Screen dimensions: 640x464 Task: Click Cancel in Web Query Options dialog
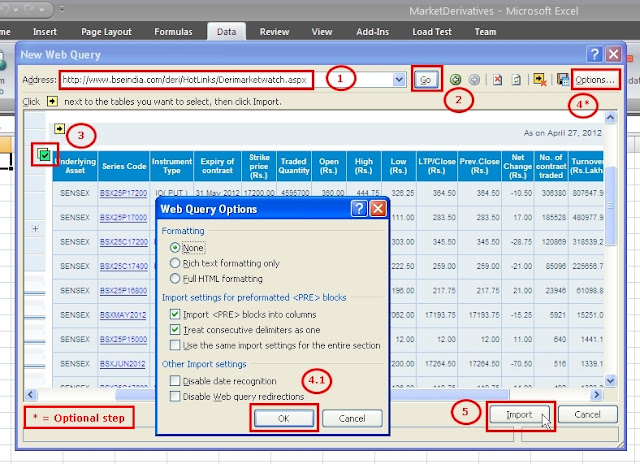[x=352, y=418]
